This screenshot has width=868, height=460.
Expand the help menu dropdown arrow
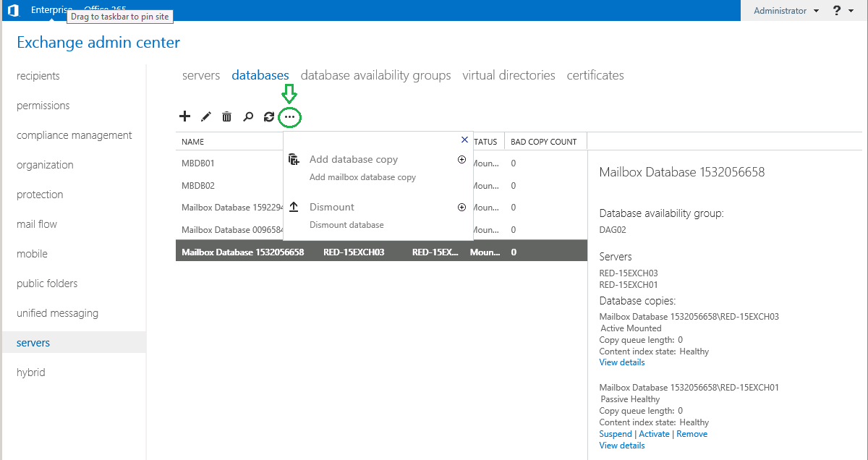tap(853, 11)
